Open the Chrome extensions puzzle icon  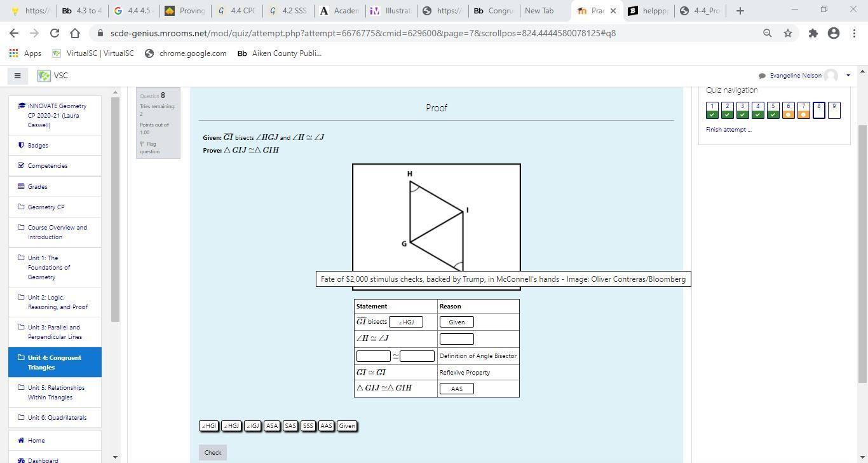tap(813, 33)
